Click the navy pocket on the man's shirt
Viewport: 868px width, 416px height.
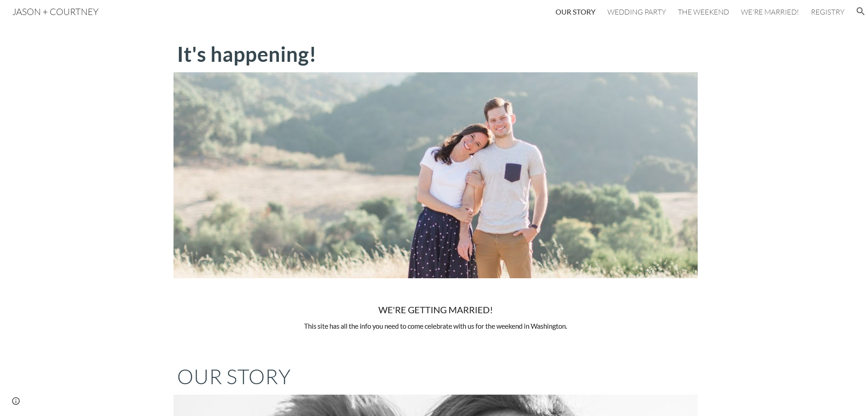(x=512, y=172)
